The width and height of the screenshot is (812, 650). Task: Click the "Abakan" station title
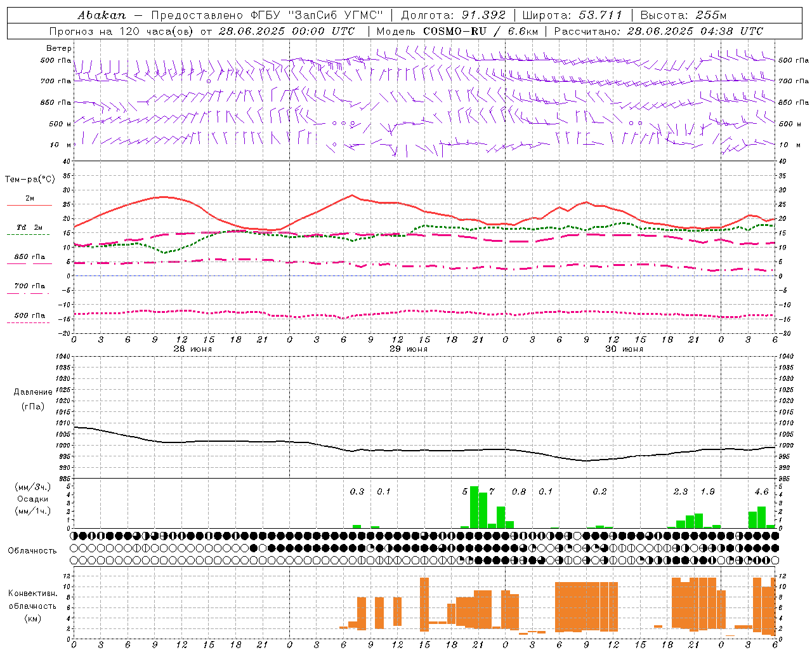(101, 15)
